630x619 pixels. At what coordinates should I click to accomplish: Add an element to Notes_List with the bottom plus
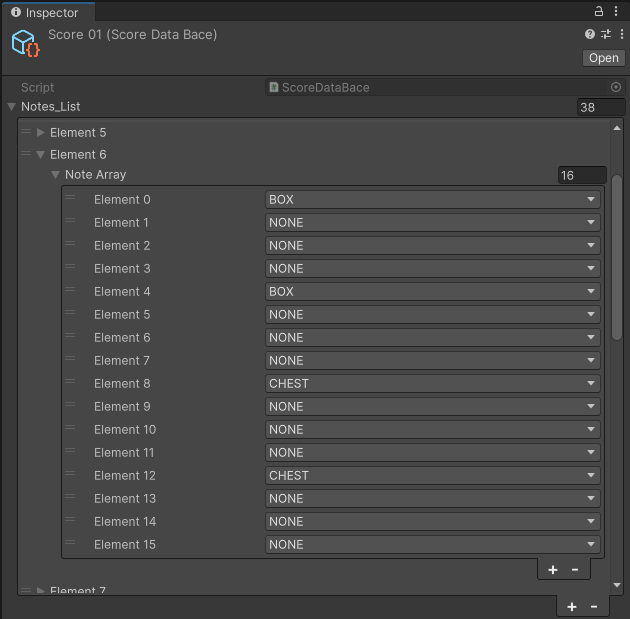pos(572,607)
